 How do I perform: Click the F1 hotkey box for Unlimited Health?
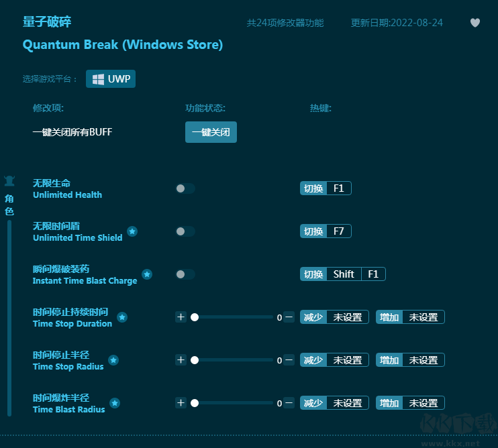coord(339,188)
